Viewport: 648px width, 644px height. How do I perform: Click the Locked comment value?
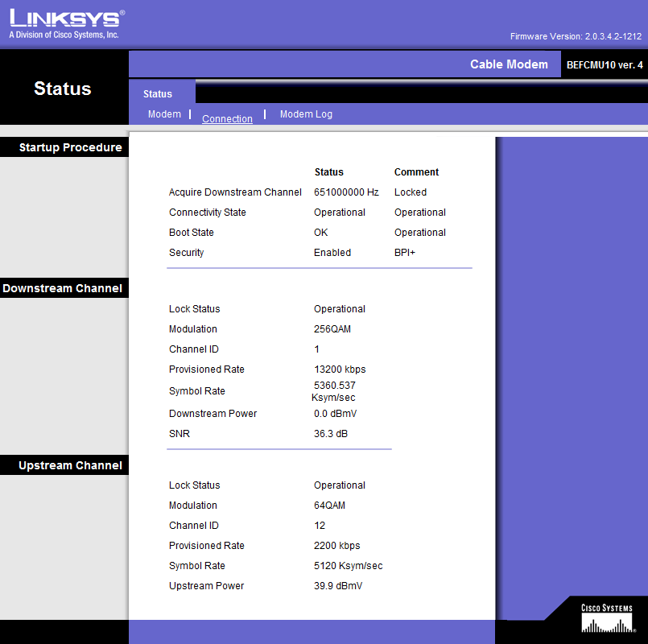tap(411, 192)
